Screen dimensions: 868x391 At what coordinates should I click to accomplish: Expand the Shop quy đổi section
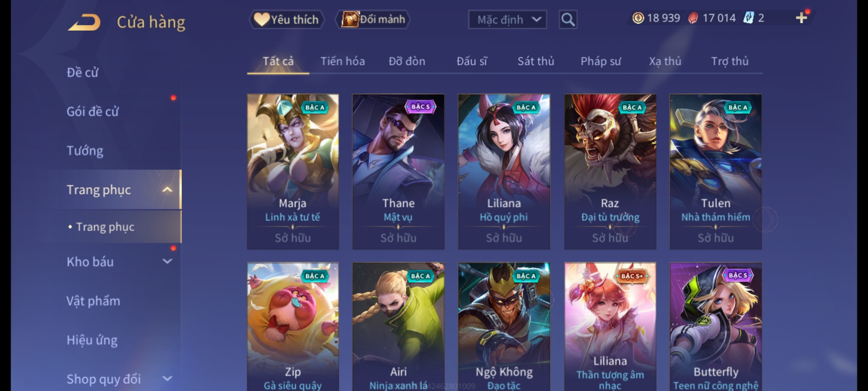pos(167,379)
